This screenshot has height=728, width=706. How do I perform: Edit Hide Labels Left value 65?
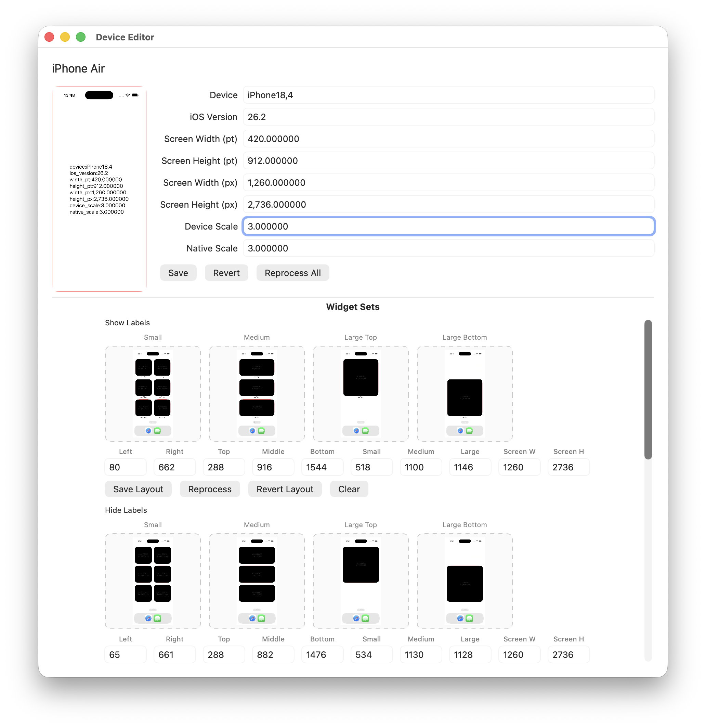click(x=126, y=655)
